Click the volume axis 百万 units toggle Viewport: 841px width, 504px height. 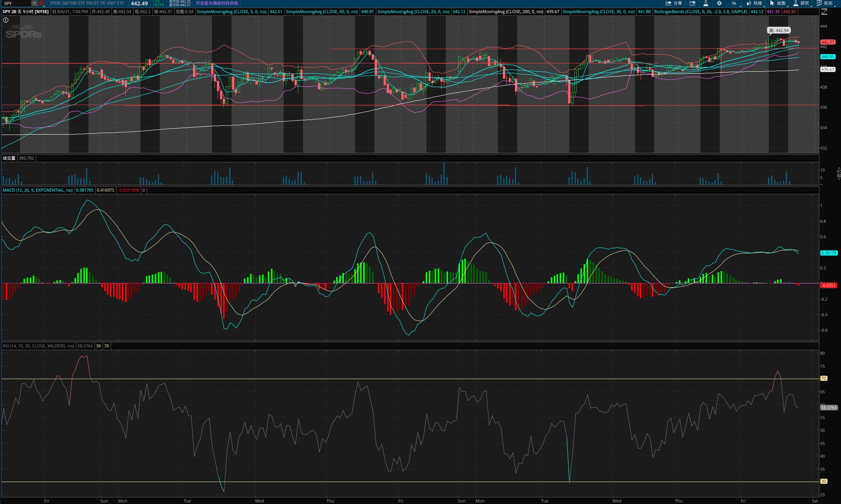[838, 174]
